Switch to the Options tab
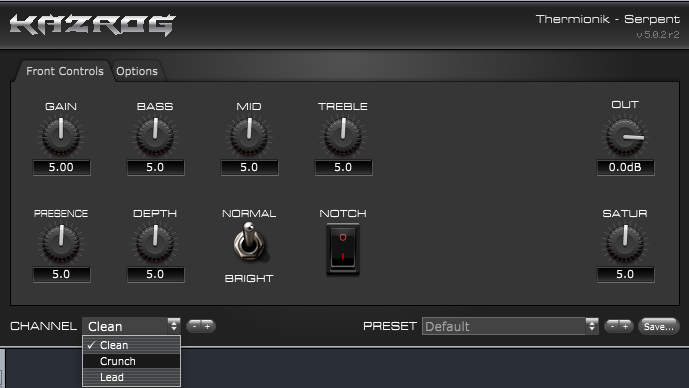 coord(137,71)
